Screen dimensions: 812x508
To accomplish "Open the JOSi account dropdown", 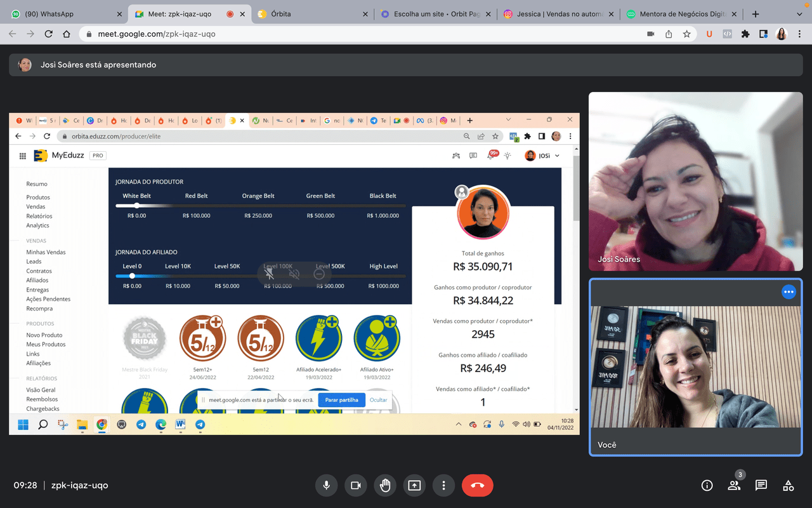I will point(542,156).
